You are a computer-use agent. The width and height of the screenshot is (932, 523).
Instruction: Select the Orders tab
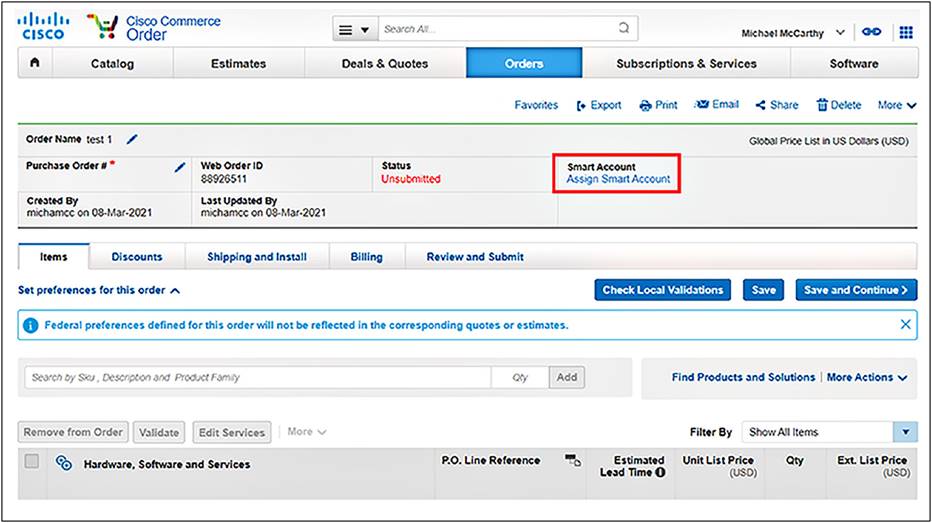pyautogui.click(x=524, y=64)
